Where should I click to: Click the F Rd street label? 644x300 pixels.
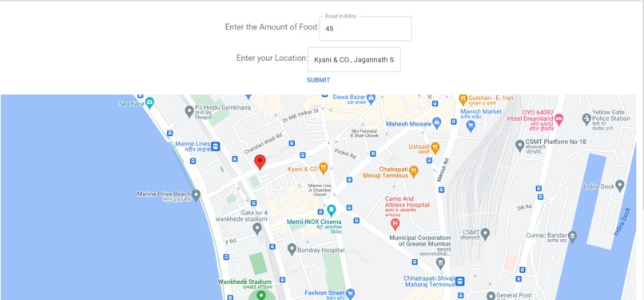coord(230,242)
